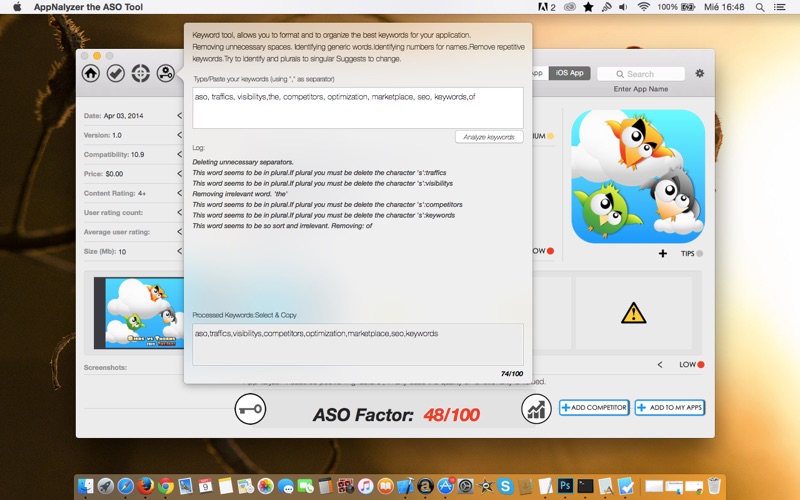
Task: Click ADD COMPETITOR button
Action: coord(594,407)
